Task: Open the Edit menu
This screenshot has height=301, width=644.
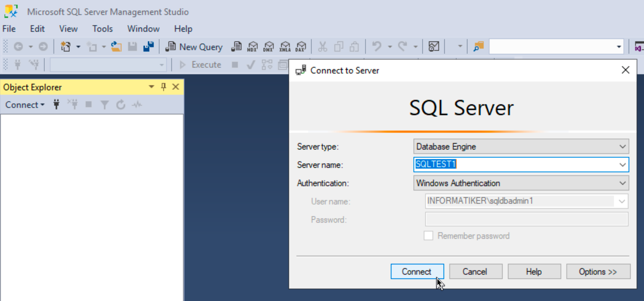Action: [37, 29]
